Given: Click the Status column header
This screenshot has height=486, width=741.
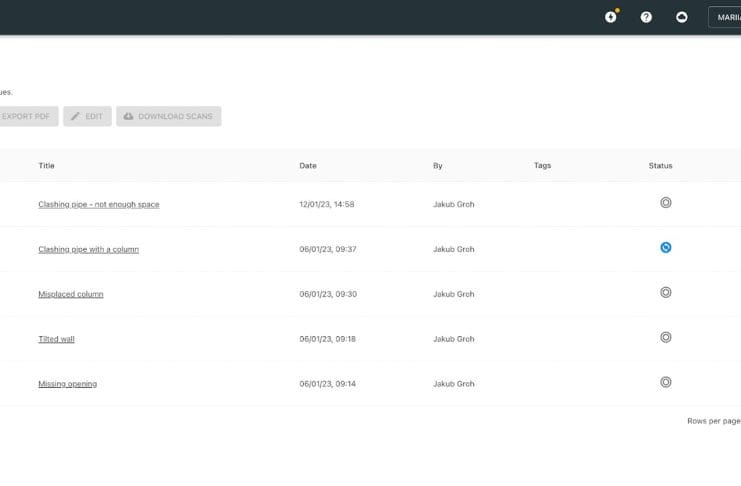Looking at the screenshot, I should [x=660, y=166].
